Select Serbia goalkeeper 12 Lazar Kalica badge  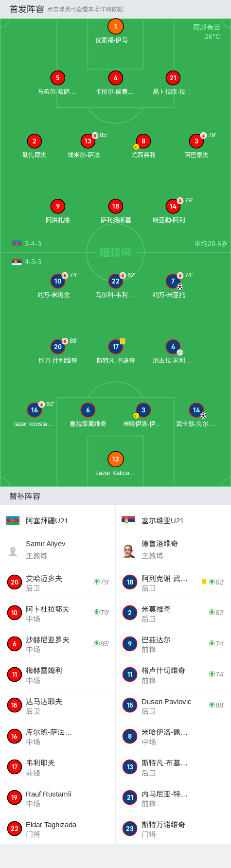pos(115,459)
